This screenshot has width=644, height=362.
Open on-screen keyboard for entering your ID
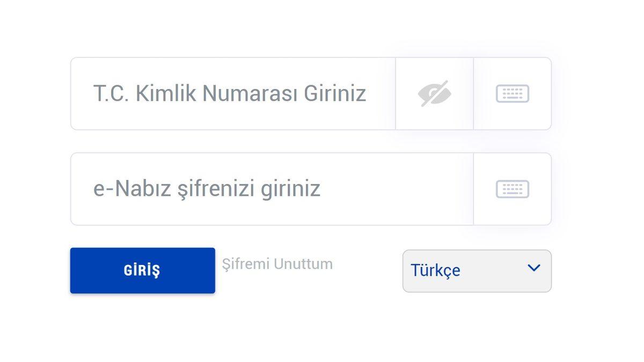(x=513, y=93)
